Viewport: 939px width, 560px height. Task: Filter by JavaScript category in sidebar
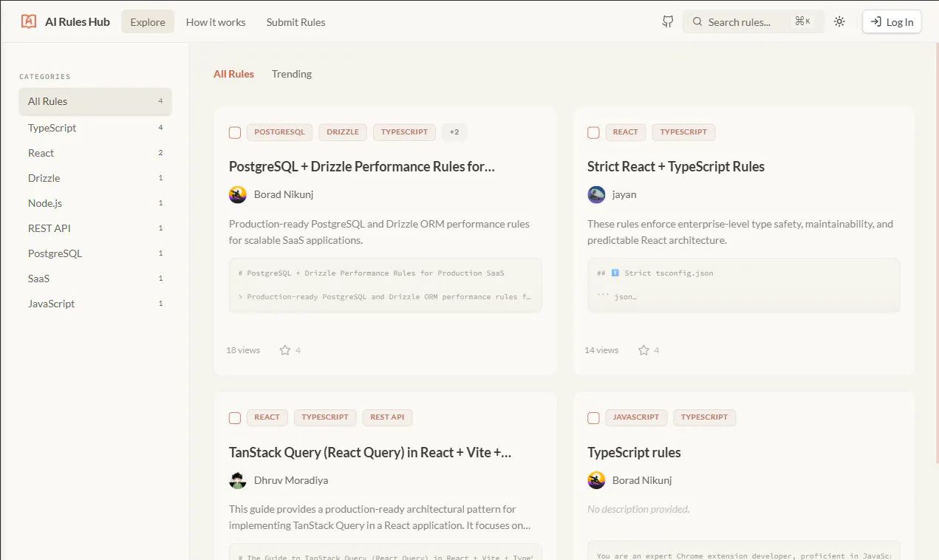(95, 304)
